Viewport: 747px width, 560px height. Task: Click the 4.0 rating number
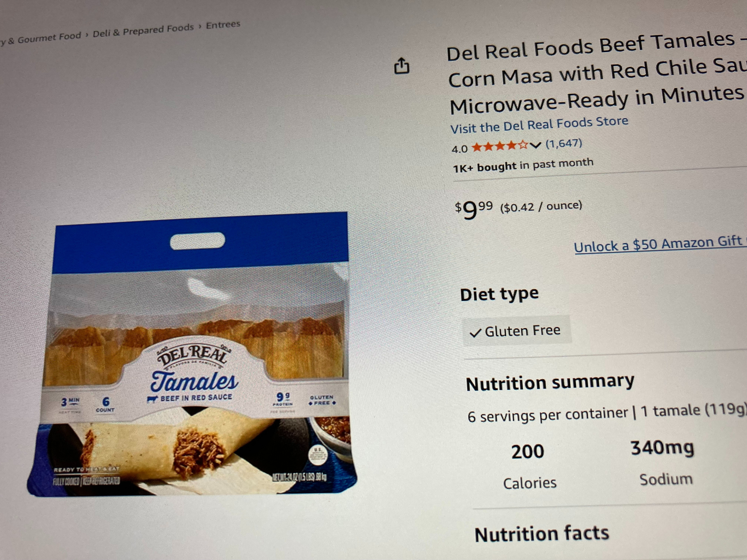click(460, 149)
